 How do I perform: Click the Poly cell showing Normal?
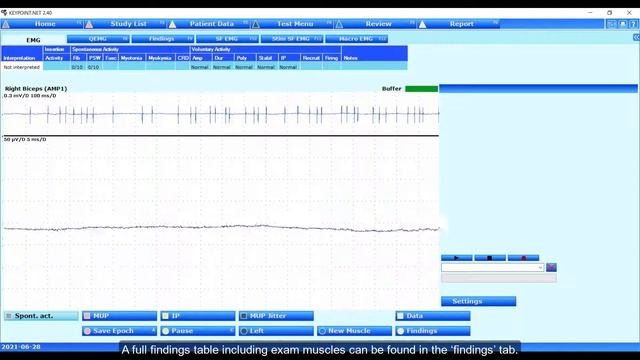[x=244, y=67]
